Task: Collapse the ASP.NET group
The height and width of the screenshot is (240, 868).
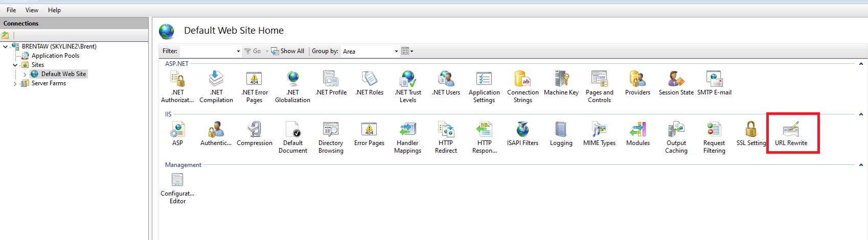Action: click(x=861, y=64)
